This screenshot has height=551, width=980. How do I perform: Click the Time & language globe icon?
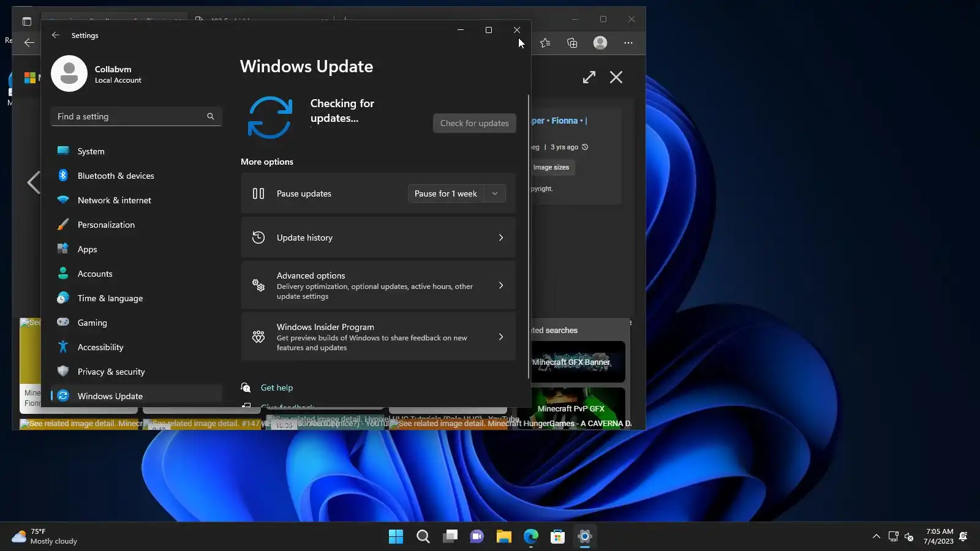tap(63, 298)
